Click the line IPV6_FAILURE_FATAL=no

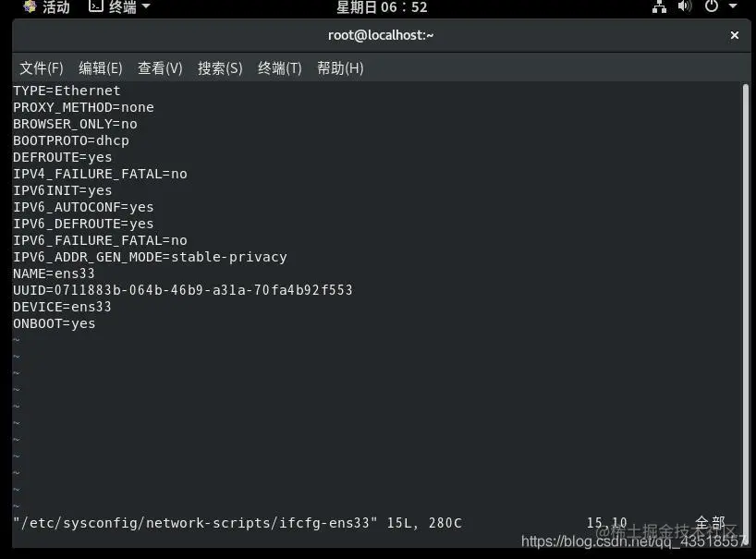(101, 240)
